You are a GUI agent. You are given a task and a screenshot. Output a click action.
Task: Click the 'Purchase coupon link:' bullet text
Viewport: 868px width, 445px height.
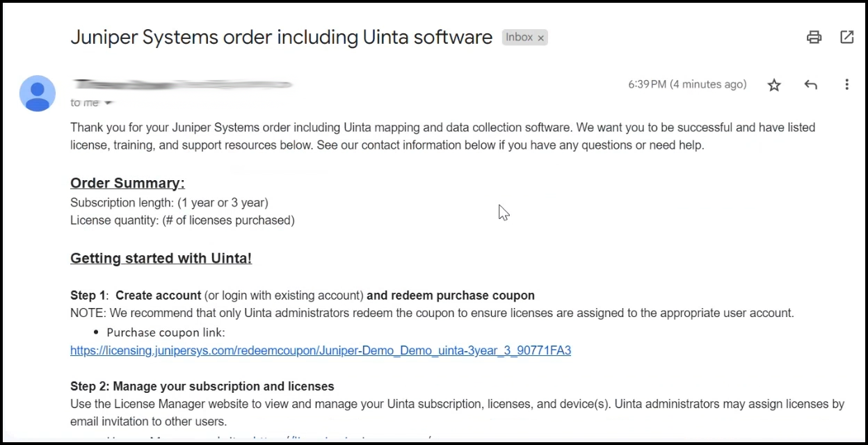(166, 332)
